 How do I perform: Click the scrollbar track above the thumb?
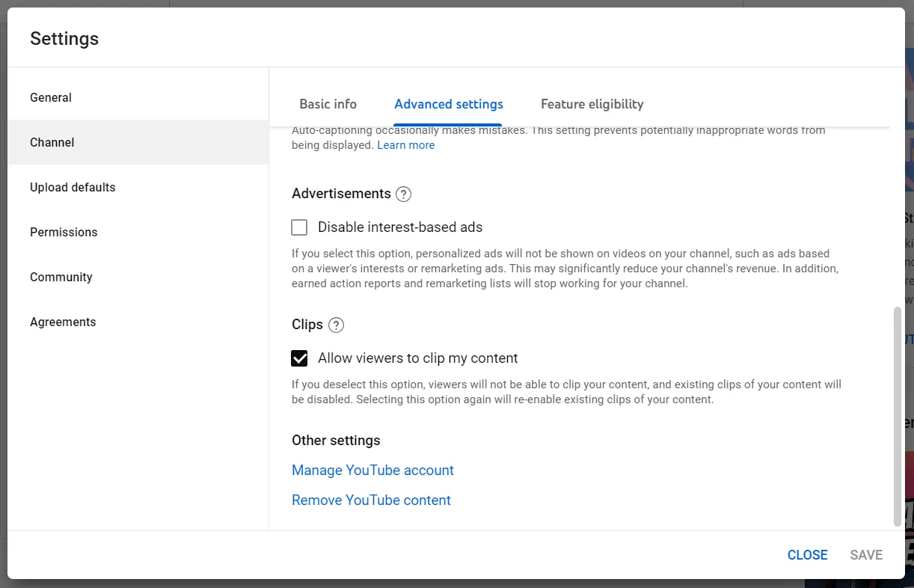click(898, 217)
